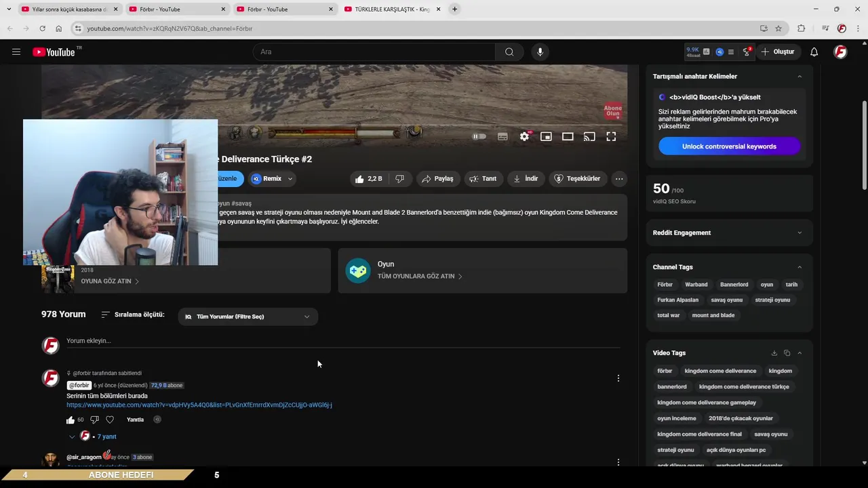
Task: Cast video to a TV
Action: pyautogui.click(x=589, y=136)
